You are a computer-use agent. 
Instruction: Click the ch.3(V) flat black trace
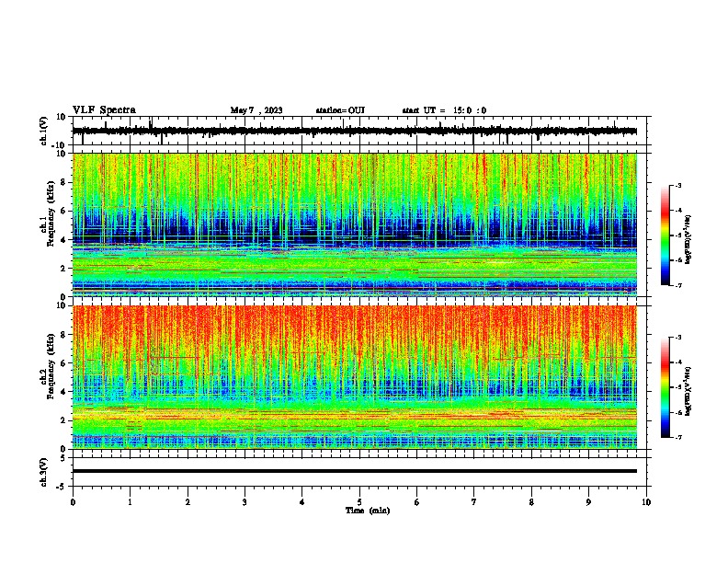[x=355, y=471]
